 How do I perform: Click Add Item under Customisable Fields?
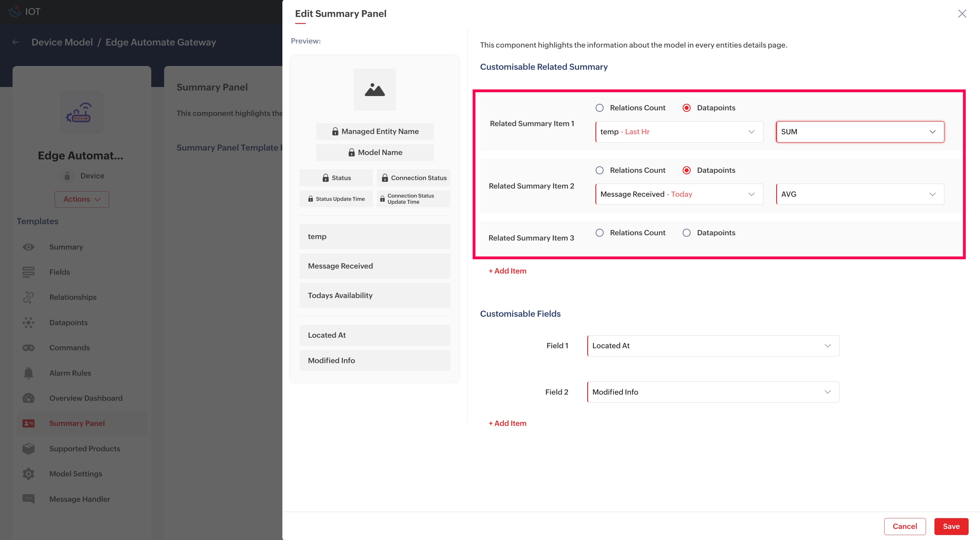point(508,423)
